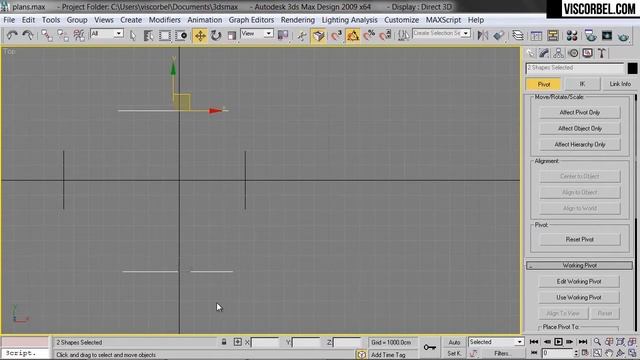Viewport: 640px width, 360px height.
Task: Click the Align tool icon
Action: (x=499, y=36)
